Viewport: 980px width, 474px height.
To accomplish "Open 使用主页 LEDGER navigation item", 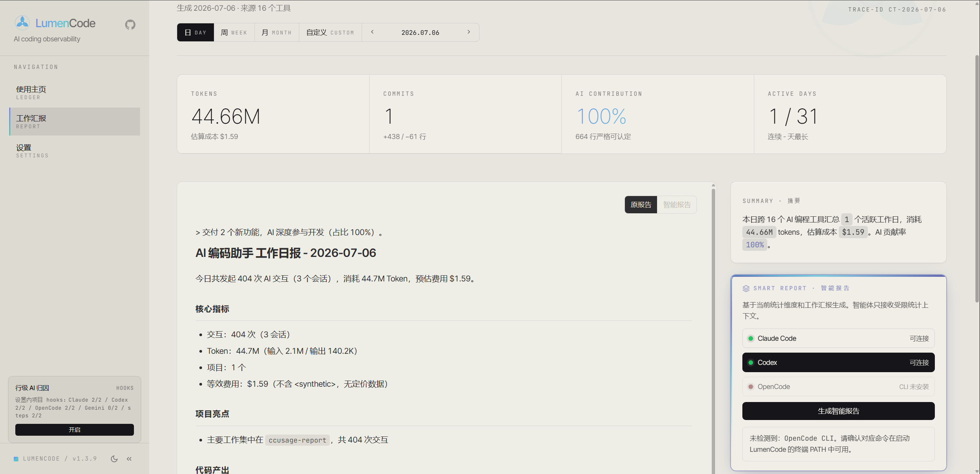I will [75, 93].
